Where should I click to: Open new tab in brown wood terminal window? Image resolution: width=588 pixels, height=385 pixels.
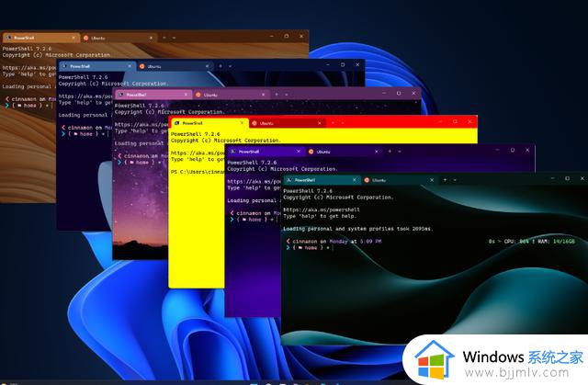click(164, 38)
